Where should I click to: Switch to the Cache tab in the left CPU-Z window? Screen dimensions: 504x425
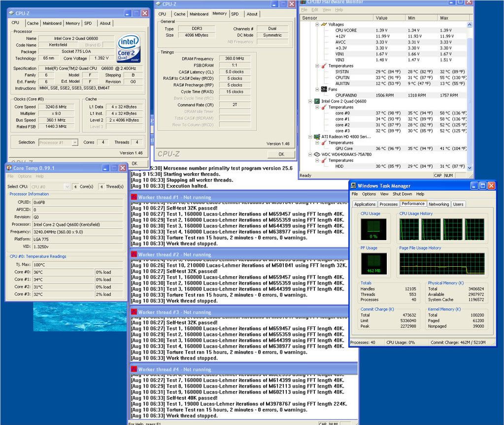[x=33, y=23]
